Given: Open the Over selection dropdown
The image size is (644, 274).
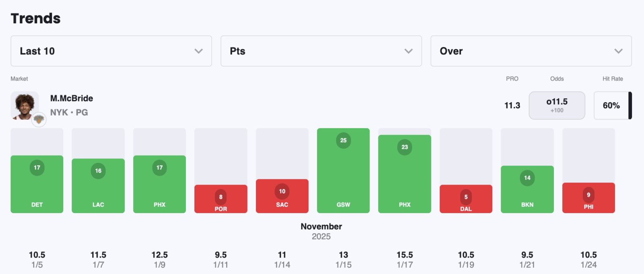Looking at the screenshot, I should [531, 51].
